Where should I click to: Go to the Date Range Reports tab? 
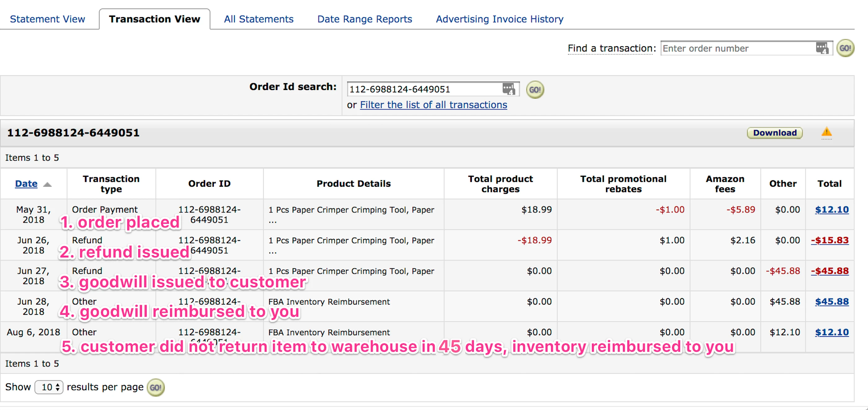[365, 19]
